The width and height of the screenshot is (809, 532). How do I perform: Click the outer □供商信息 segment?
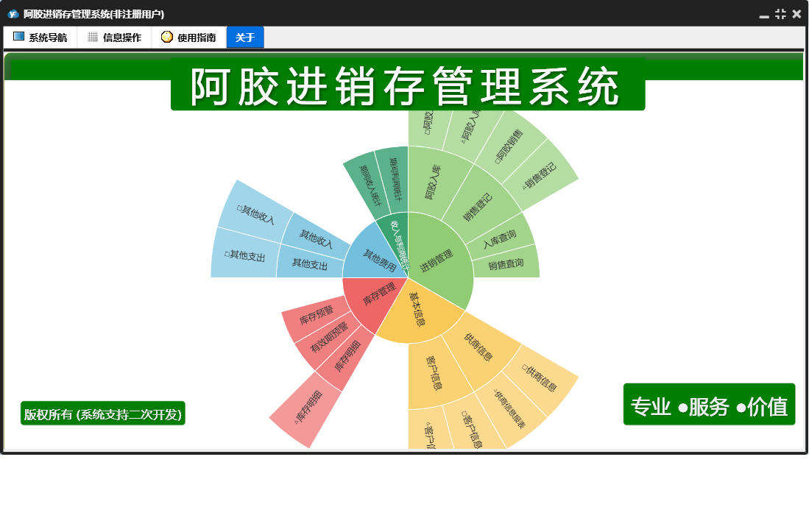click(x=540, y=379)
